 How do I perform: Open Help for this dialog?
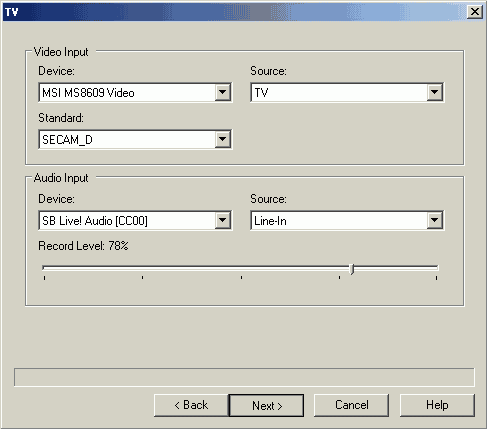pos(437,405)
